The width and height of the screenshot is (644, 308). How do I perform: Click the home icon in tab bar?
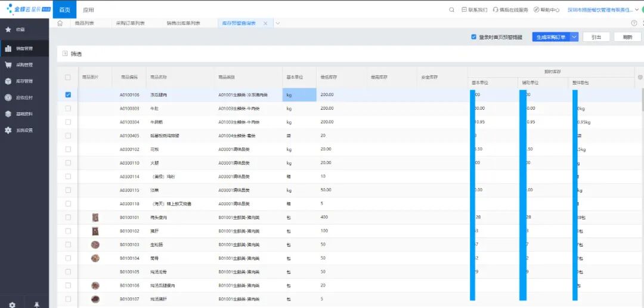[x=60, y=23]
